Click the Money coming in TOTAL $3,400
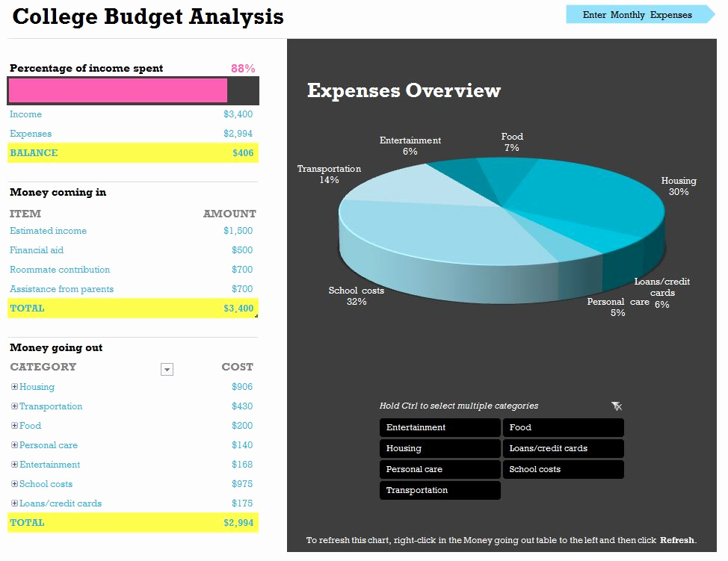 (238, 308)
